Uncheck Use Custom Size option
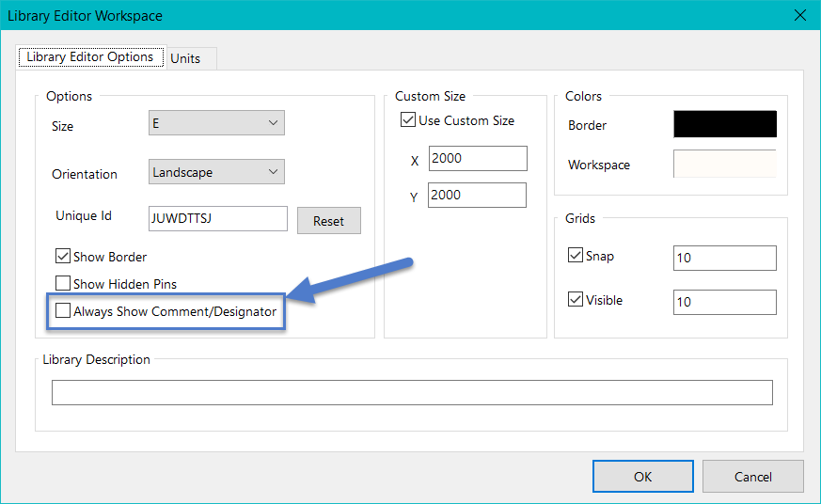 (x=408, y=120)
